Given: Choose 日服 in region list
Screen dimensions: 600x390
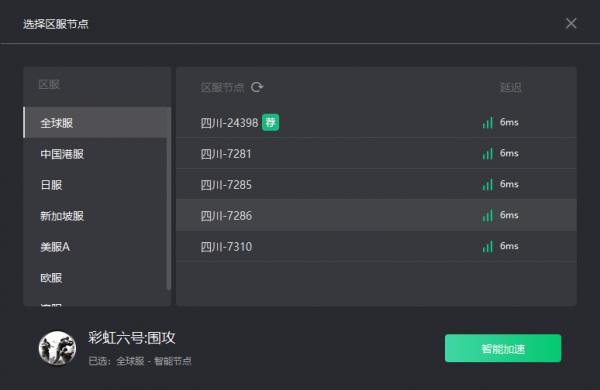Looking at the screenshot, I should (95, 185).
